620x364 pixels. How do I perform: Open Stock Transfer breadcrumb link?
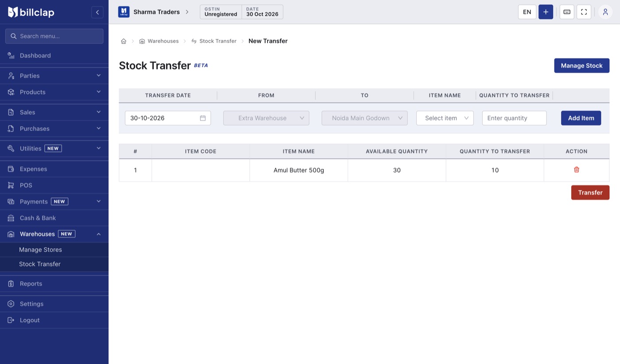click(x=214, y=41)
